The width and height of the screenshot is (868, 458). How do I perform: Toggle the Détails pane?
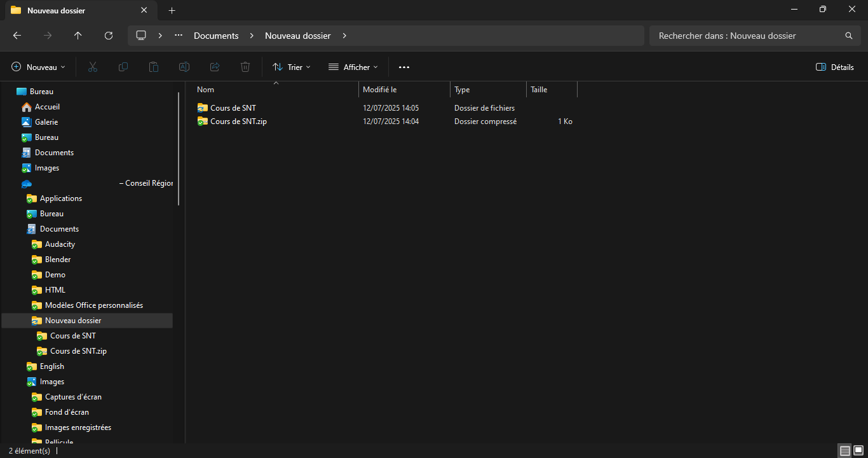(834, 67)
